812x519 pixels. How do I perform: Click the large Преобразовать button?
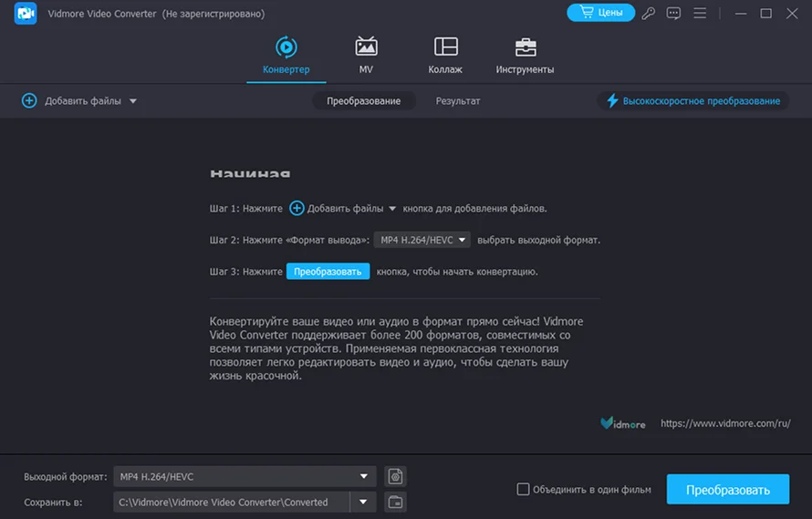(728, 490)
